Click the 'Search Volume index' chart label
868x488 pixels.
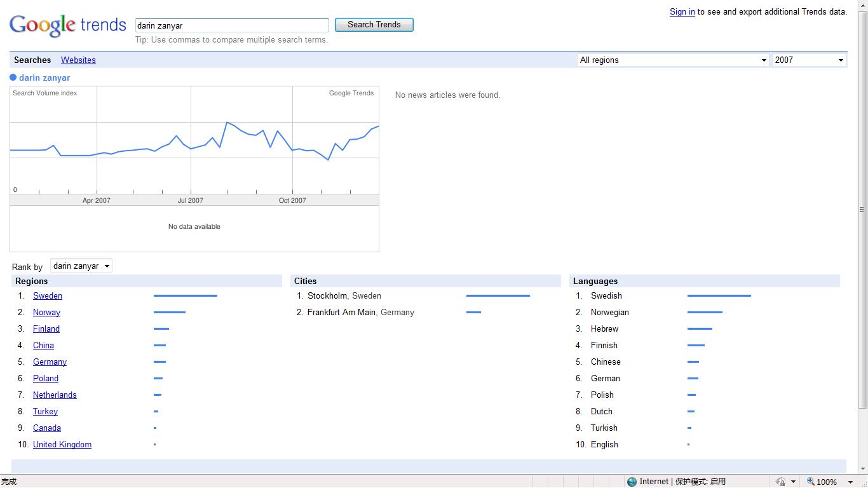(45, 93)
